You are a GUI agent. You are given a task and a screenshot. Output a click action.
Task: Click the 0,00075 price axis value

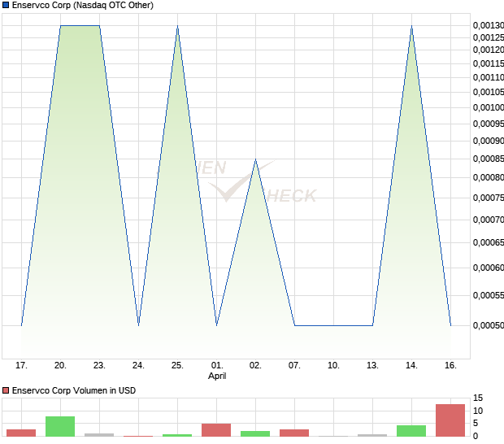pos(489,198)
